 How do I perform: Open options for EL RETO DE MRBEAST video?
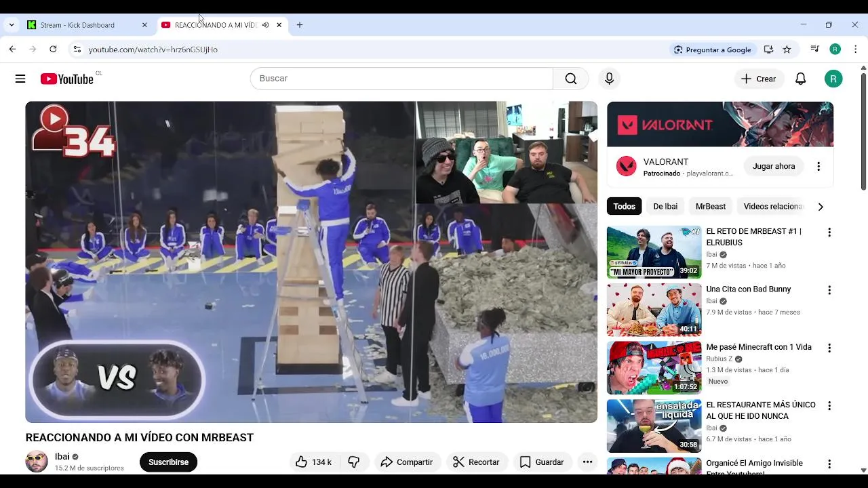tap(829, 232)
